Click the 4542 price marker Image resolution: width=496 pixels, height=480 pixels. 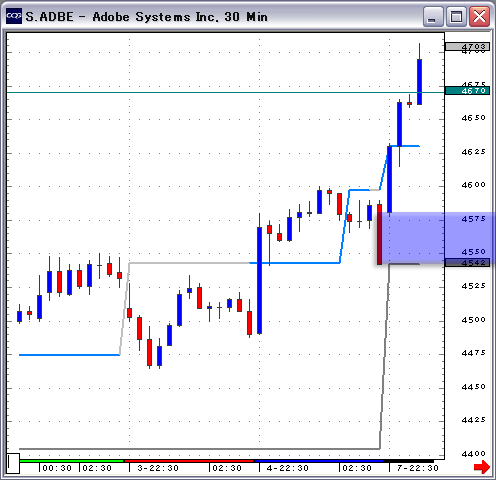point(467,263)
